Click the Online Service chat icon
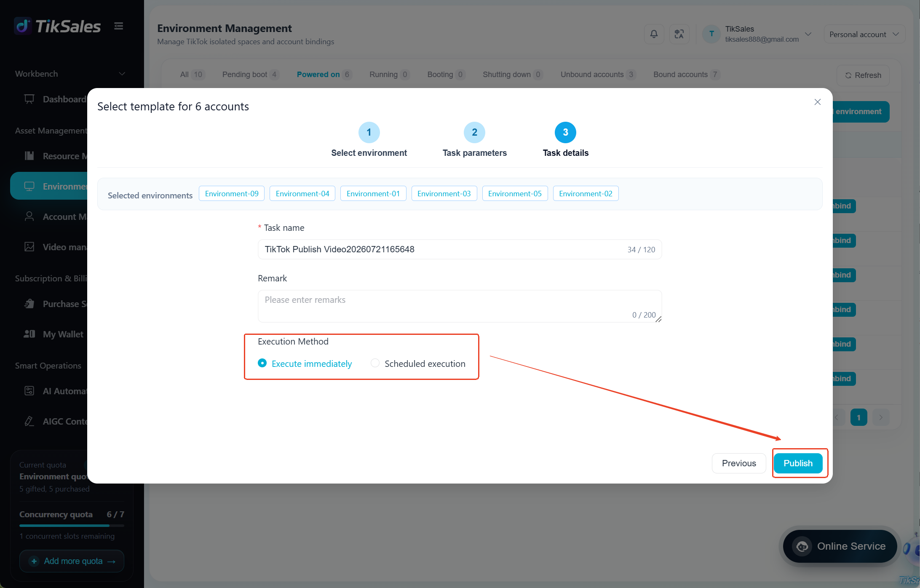920x588 pixels. (802, 546)
